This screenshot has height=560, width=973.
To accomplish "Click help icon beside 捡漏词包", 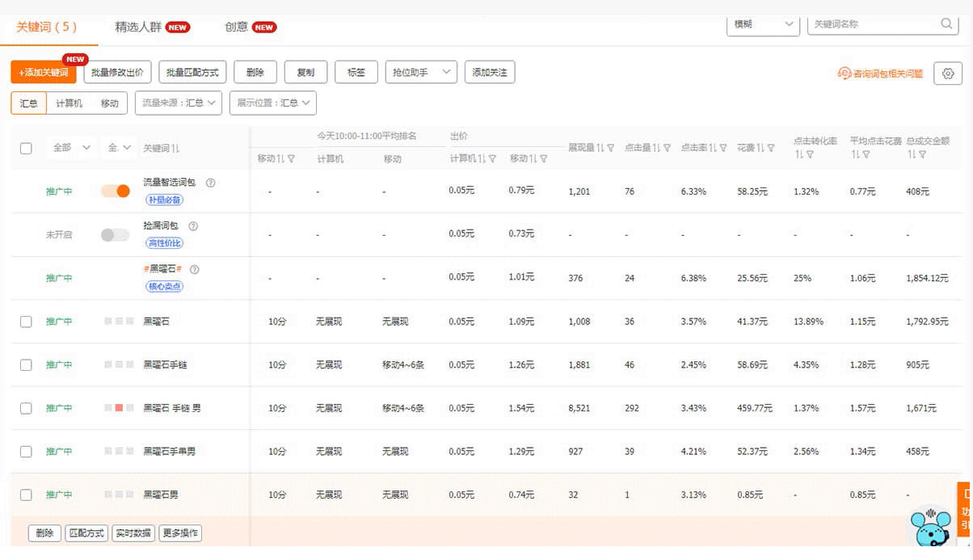I will (193, 226).
